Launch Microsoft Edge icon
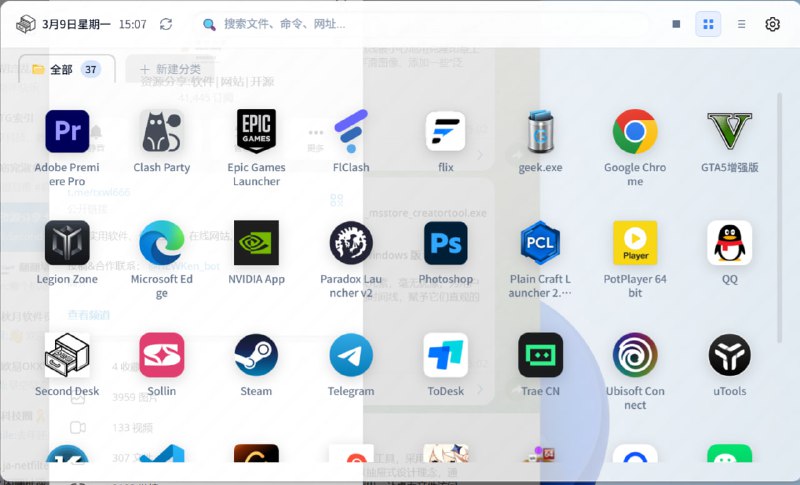800x485 pixels. coord(161,243)
